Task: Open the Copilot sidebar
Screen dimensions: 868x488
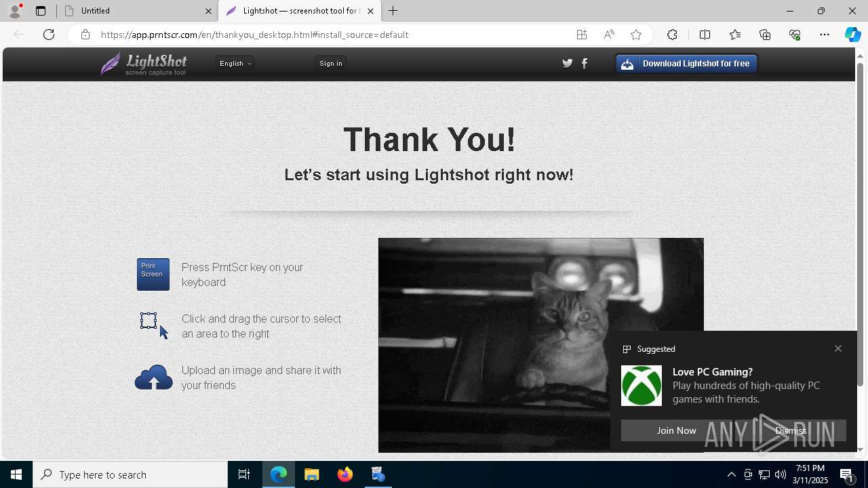Action: 852,35
